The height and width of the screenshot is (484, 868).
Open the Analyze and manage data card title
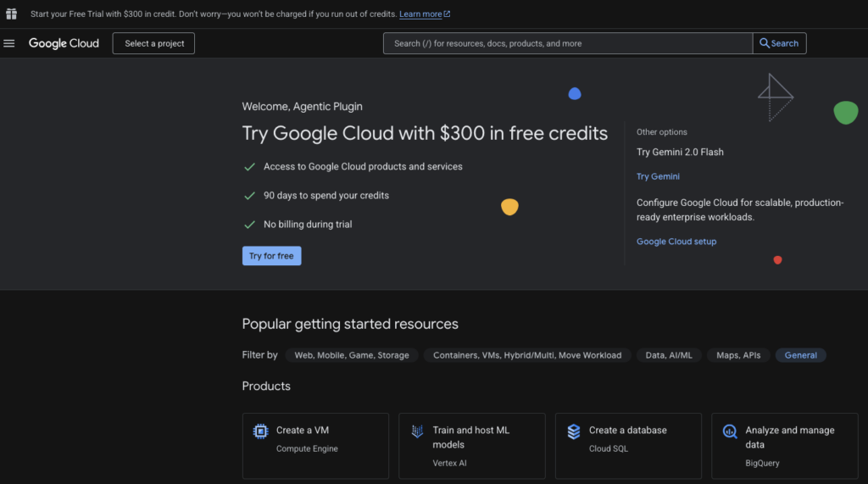[789, 437]
